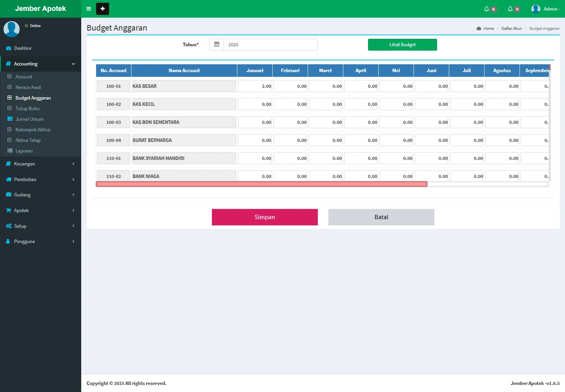Click the calendar icon beside Tahun

[217, 45]
